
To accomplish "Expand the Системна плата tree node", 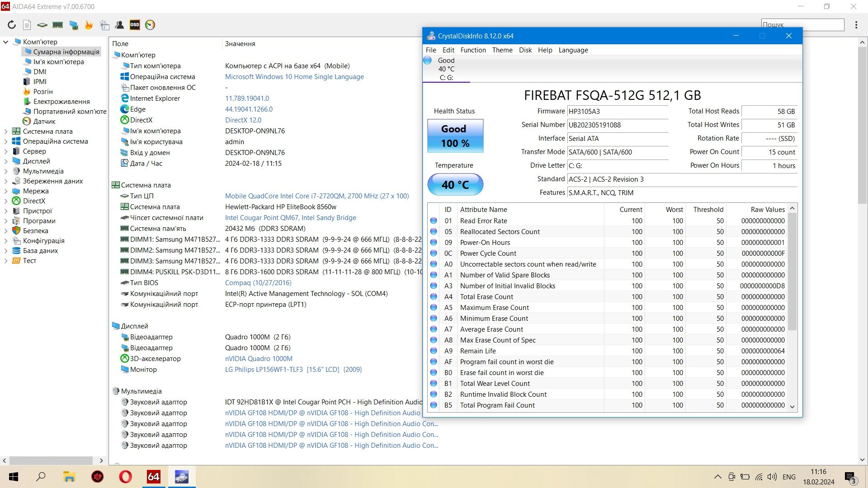I will coord(6,131).
